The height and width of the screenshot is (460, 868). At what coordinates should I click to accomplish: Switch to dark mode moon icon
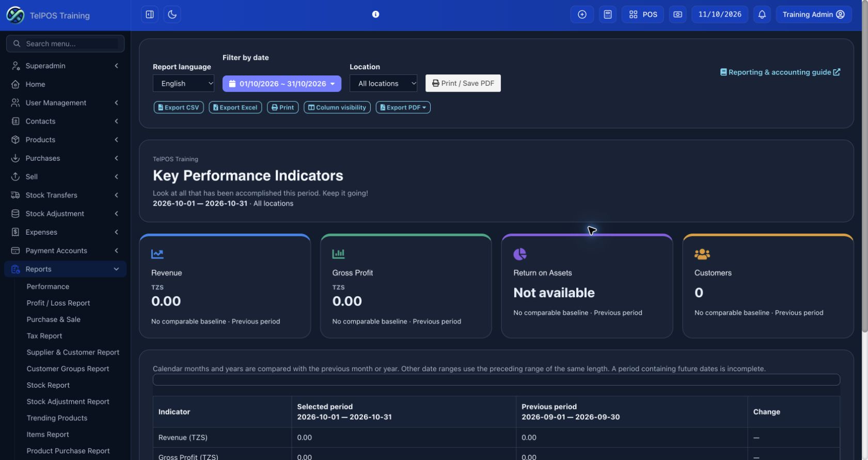pyautogui.click(x=172, y=14)
